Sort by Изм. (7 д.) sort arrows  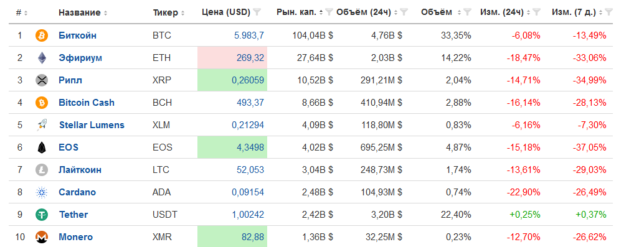coord(600,12)
